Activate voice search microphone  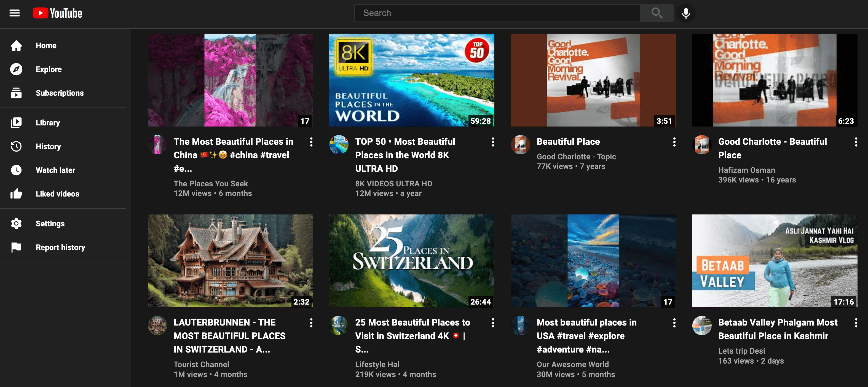tap(685, 13)
